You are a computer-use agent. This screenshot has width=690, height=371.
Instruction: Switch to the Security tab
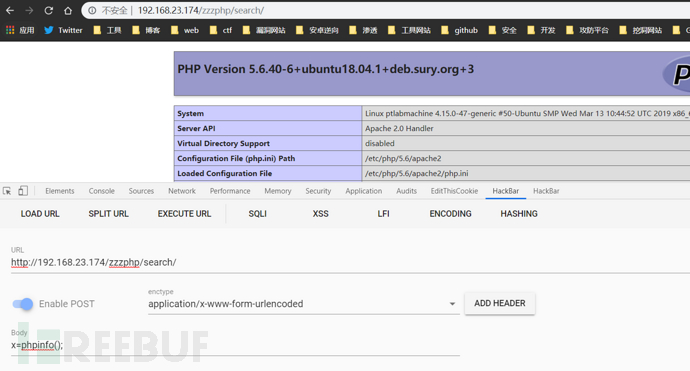coord(318,191)
